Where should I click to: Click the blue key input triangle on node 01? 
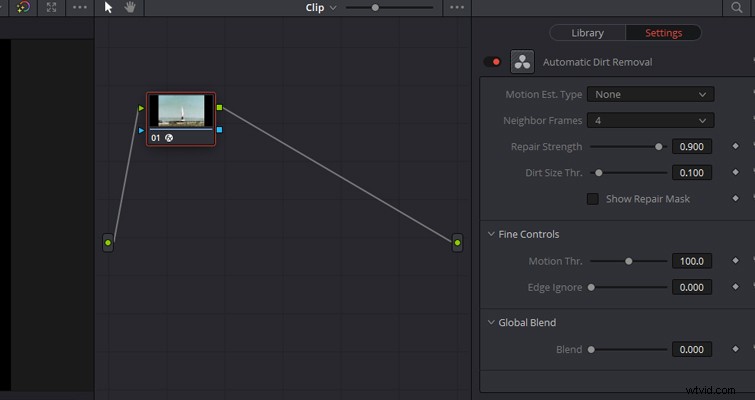[141, 130]
